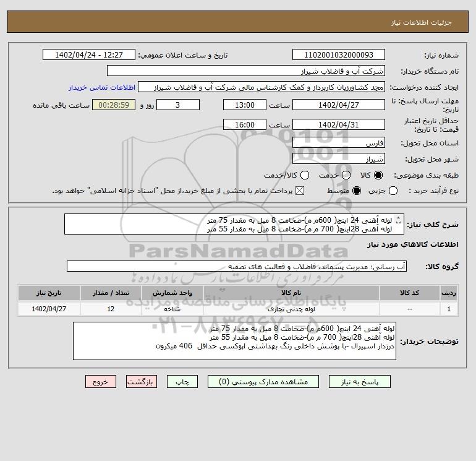476x461 pixels.
Task: Click the شهر محل تحویل field شیراز
Action: [339, 159]
